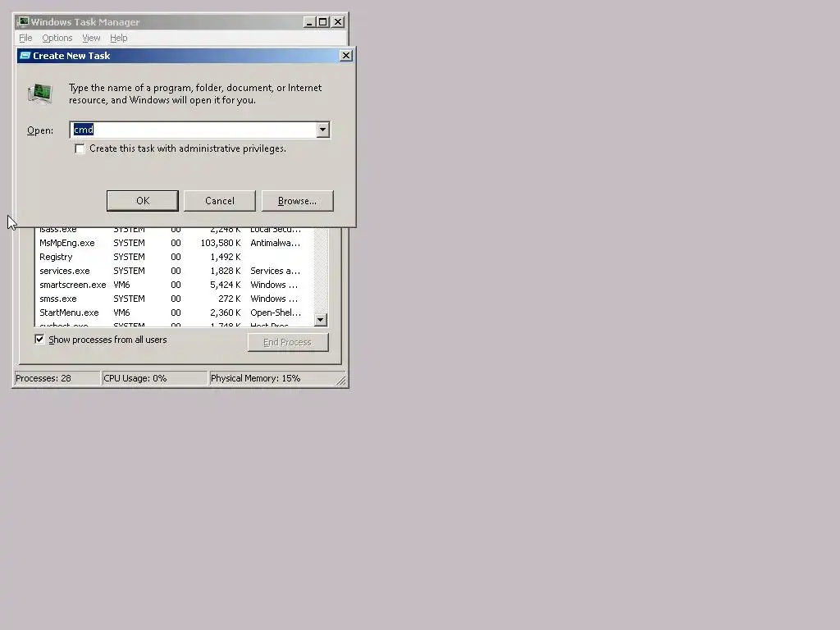Click the 5,424 K memory value
Image resolution: width=840 pixels, height=630 pixels.
(x=225, y=285)
